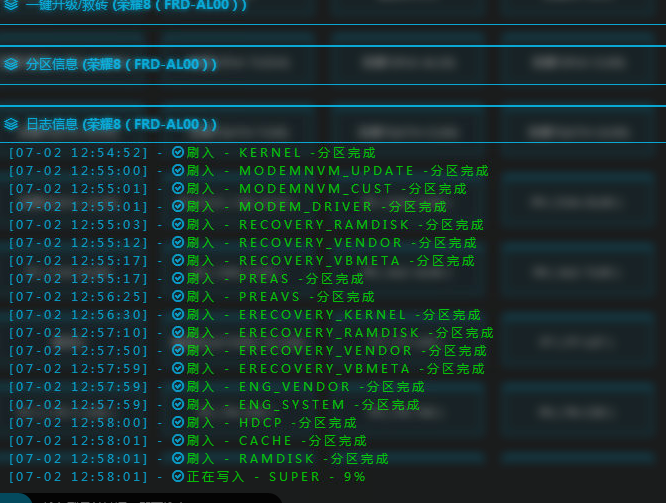Screen dimensions: 666x503
Task: Select the HDCP -分区完成 log text
Action: click(x=298, y=423)
